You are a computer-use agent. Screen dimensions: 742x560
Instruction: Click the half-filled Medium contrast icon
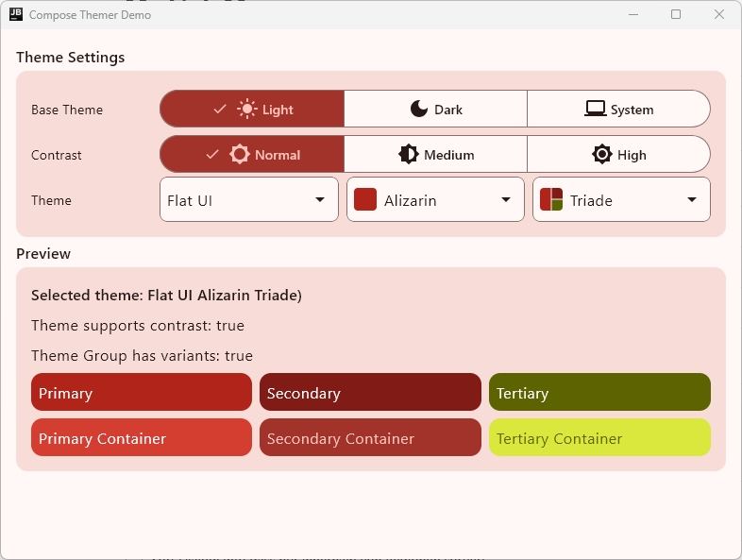click(408, 154)
